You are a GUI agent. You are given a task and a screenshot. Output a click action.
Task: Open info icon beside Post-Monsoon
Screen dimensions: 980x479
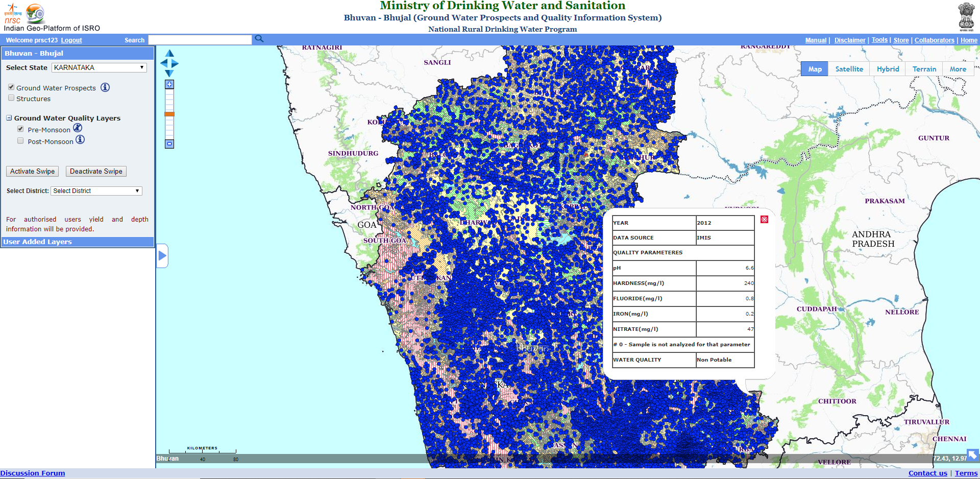(x=80, y=139)
